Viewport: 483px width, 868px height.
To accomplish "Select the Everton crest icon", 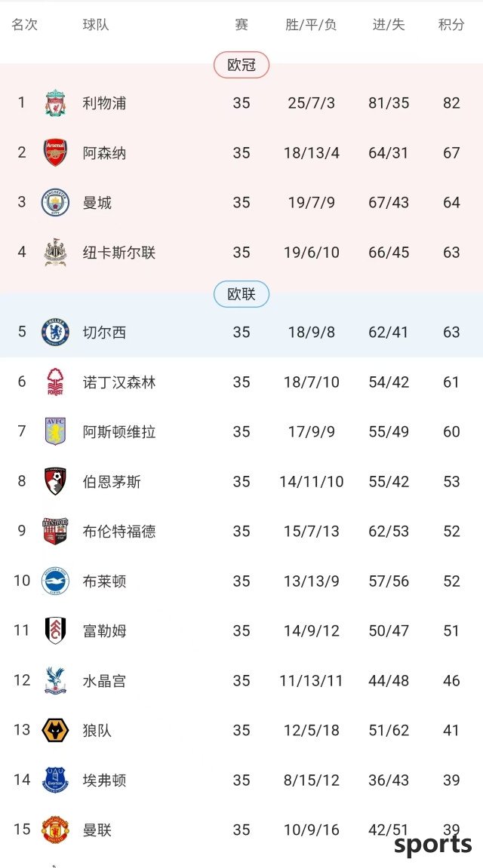I will click(x=55, y=781).
